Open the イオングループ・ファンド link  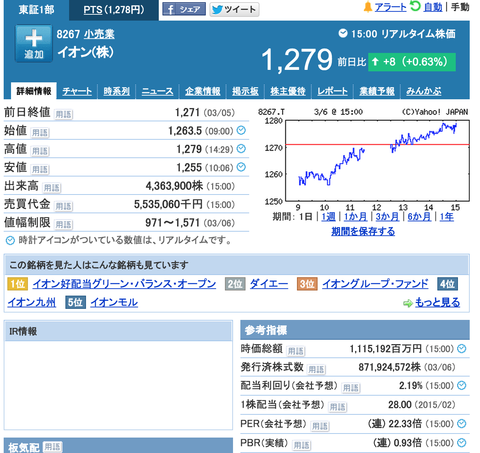click(375, 284)
